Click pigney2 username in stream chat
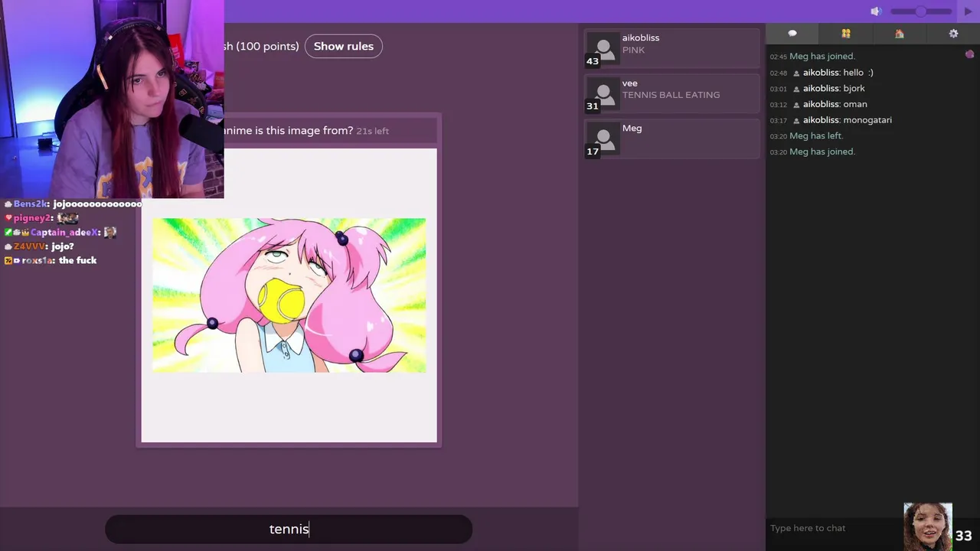The image size is (980, 551). tap(31, 218)
